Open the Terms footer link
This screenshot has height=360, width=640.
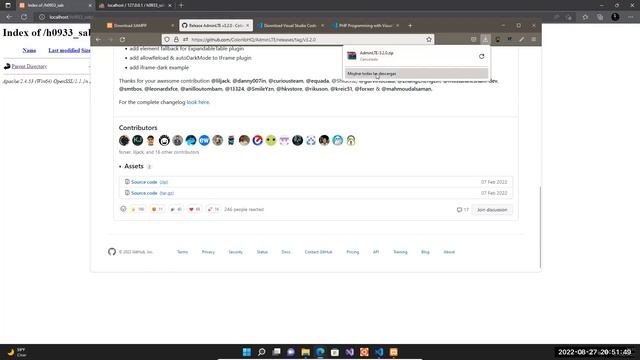(182, 252)
